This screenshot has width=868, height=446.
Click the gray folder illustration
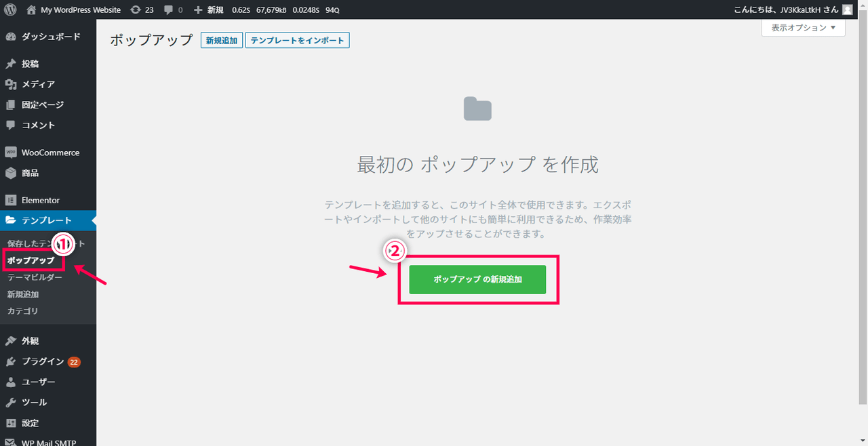[x=477, y=108]
